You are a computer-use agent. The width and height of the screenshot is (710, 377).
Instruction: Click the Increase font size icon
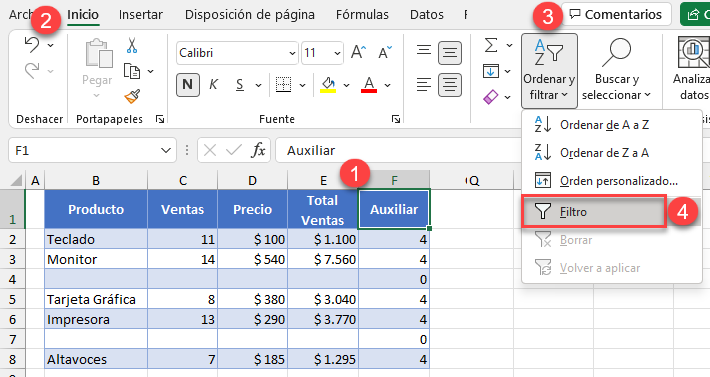coord(358,52)
